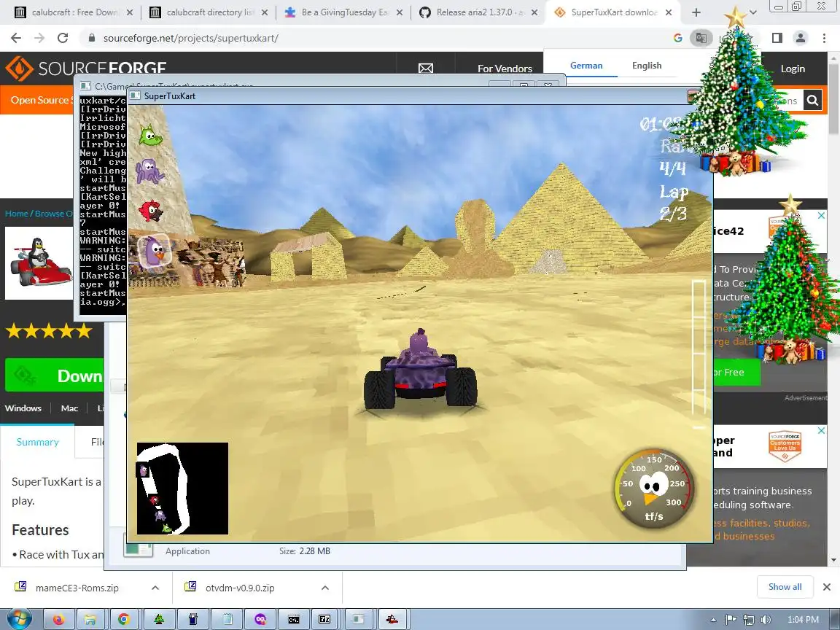Click the Open Source Software menu item
The height and width of the screenshot is (630, 840).
point(40,100)
